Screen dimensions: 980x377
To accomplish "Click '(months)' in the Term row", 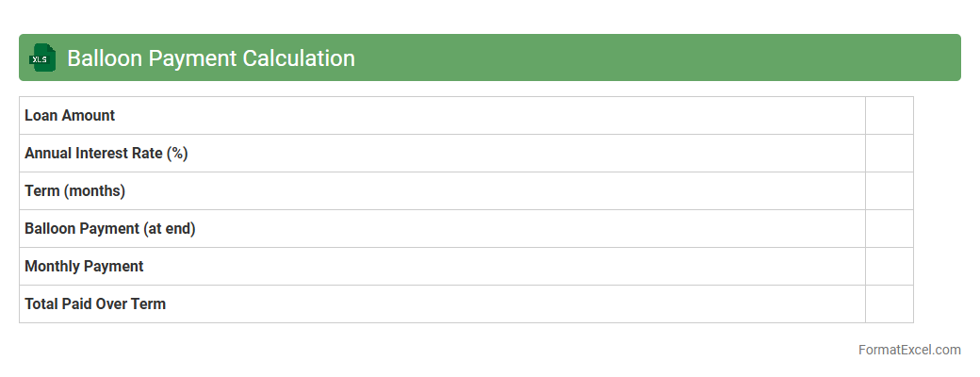I will [x=94, y=191].
